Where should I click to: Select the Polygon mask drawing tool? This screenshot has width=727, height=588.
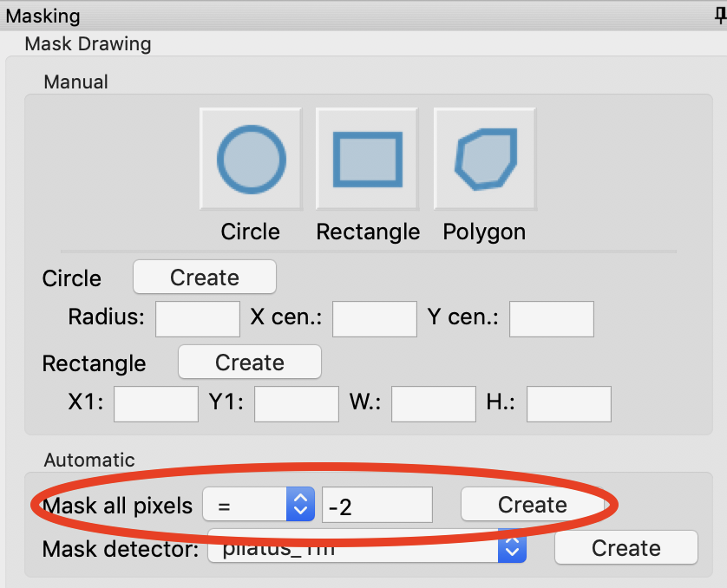[485, 159]
